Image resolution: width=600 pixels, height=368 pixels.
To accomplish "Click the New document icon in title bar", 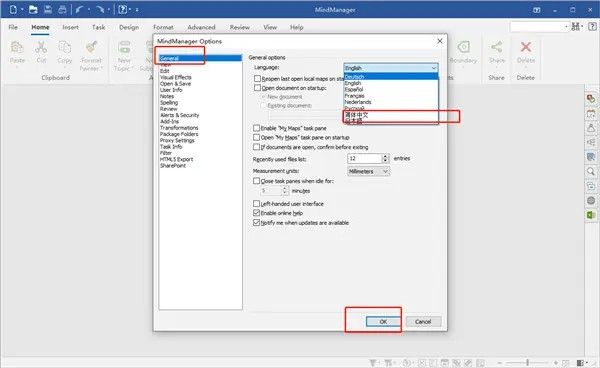I will tap(13, 9).
